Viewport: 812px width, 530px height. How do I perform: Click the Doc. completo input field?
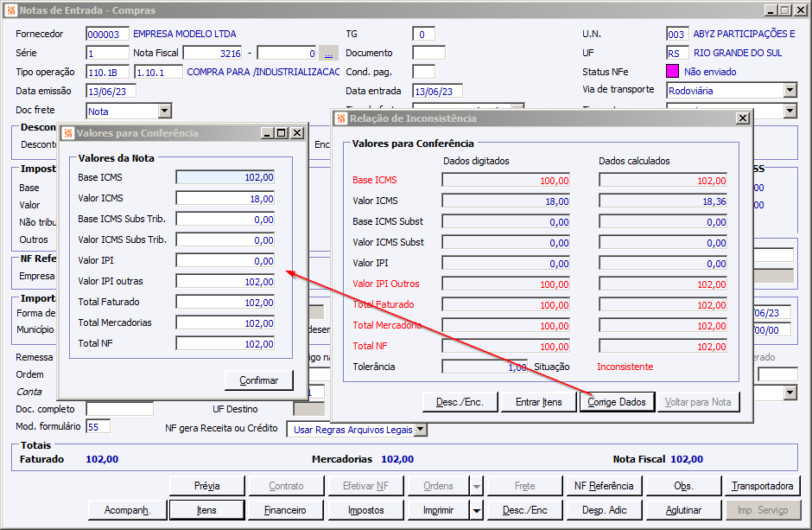pos(119,409)
